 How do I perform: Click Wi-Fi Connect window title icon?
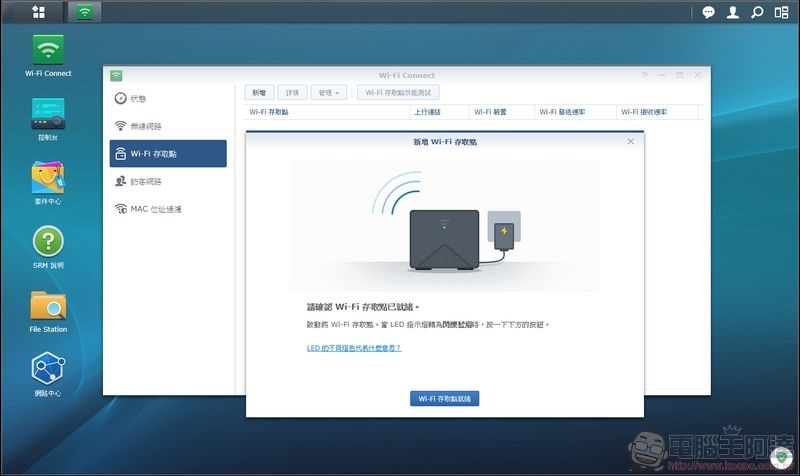click(116, 76)
